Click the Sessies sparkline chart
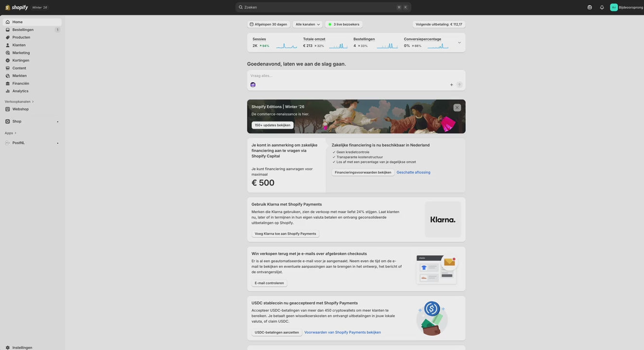 pyautogui.click(x=286, y=46)
